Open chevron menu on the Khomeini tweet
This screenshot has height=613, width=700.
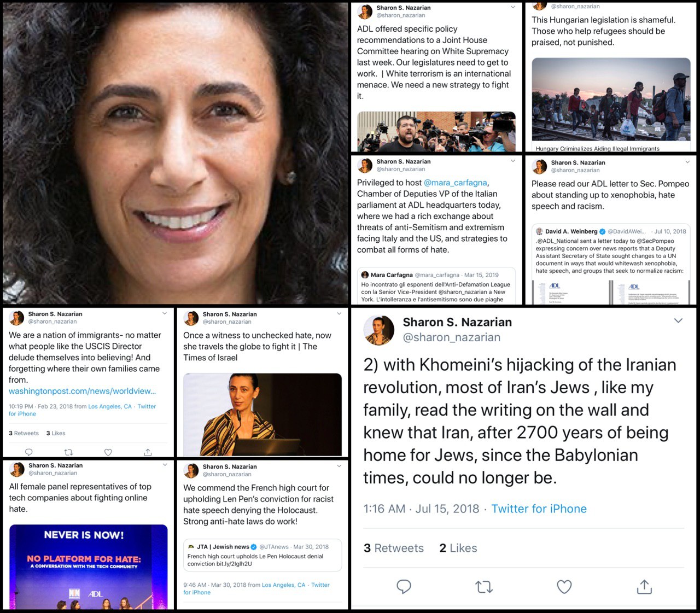coord(678,320)
